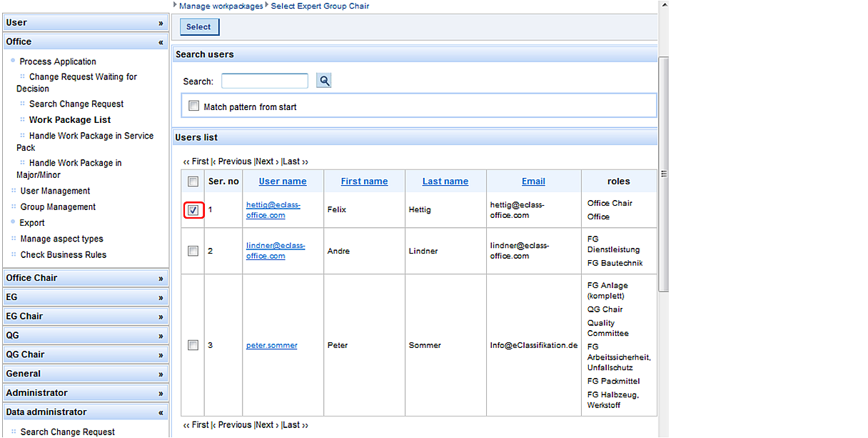This screenshot has height=438, width=868.
Task: Click into the Search text field
Action: click(264, 81)
